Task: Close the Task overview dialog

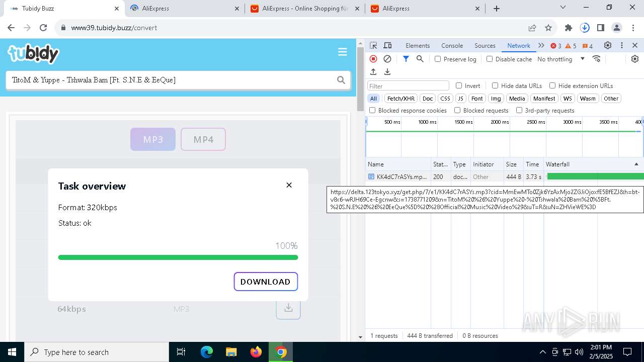Action: click(x=289, y=185)
